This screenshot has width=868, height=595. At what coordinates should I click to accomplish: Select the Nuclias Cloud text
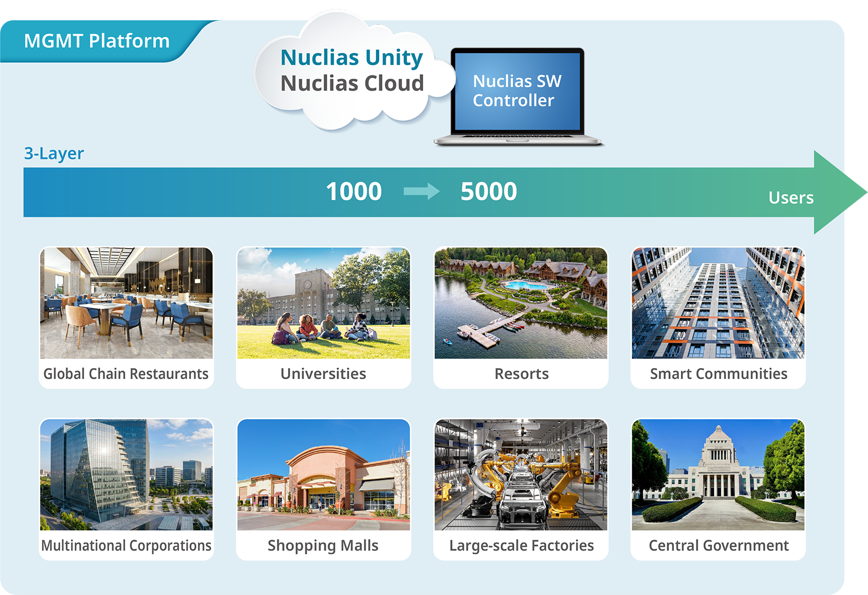click(x=352, y=83)
